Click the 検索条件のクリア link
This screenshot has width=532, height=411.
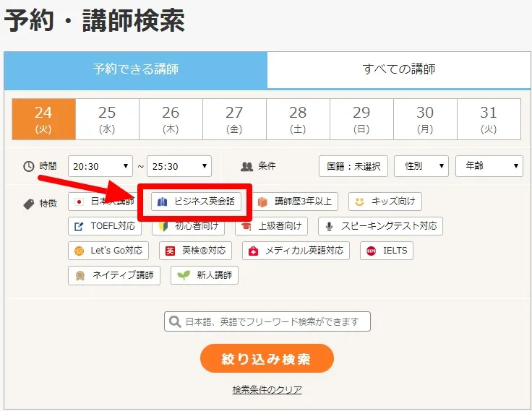(267, 390)
